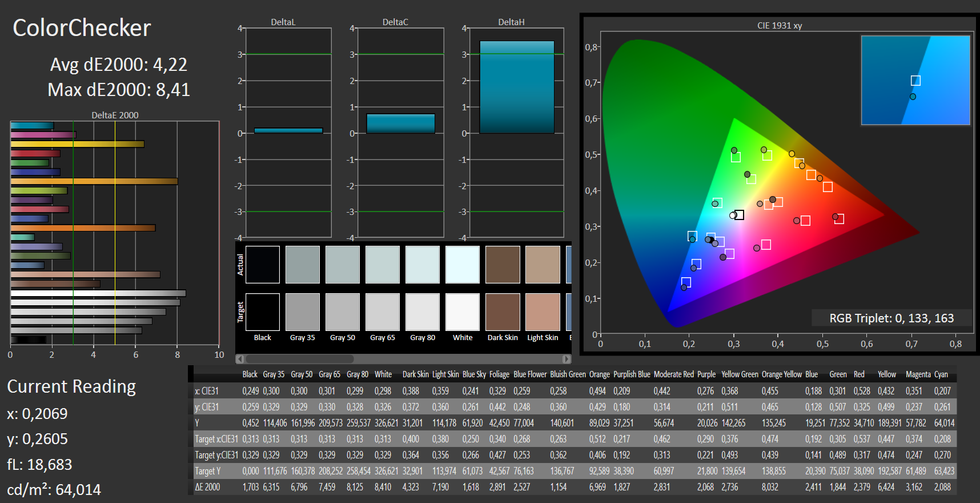Select the Actual Light Skin swatch
This screenshot has height=503, width=980.
point(543,265)
